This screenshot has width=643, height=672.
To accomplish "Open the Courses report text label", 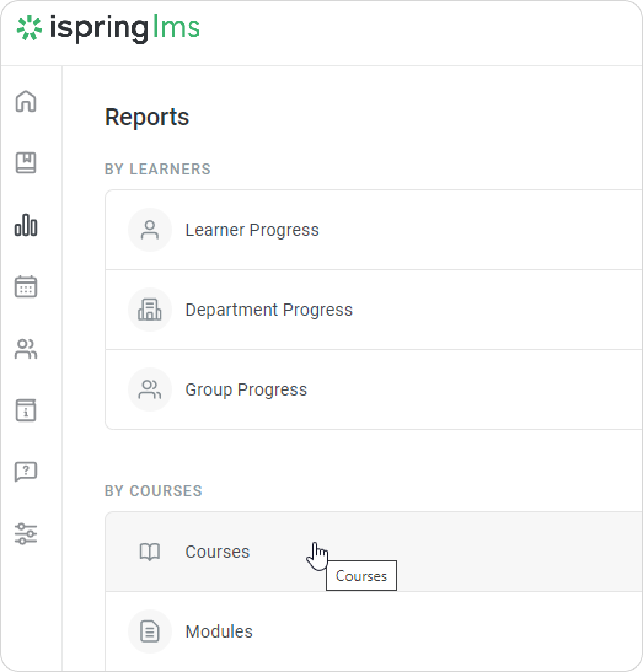I will 218,552.
